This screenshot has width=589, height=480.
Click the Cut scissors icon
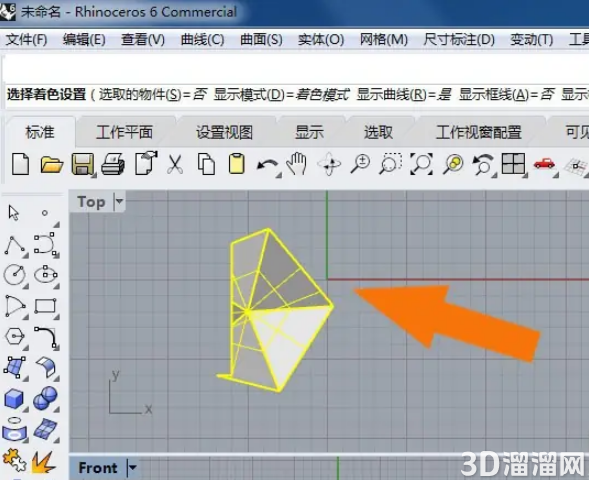point(175,164)
